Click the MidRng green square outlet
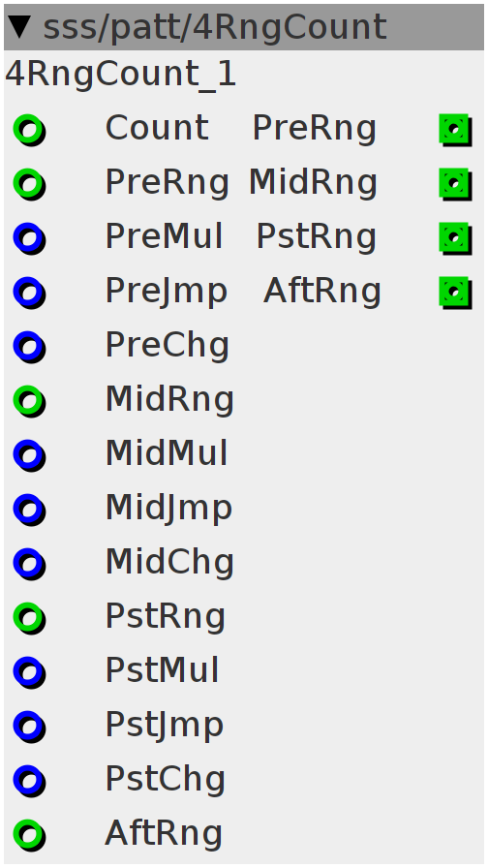 click(455, 184)
